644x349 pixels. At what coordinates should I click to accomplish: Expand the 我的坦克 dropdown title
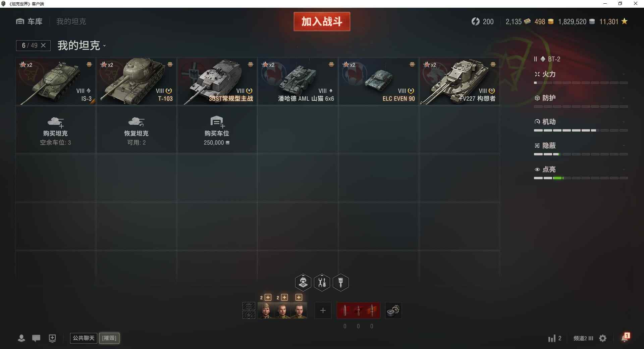[x=82, y=45]
